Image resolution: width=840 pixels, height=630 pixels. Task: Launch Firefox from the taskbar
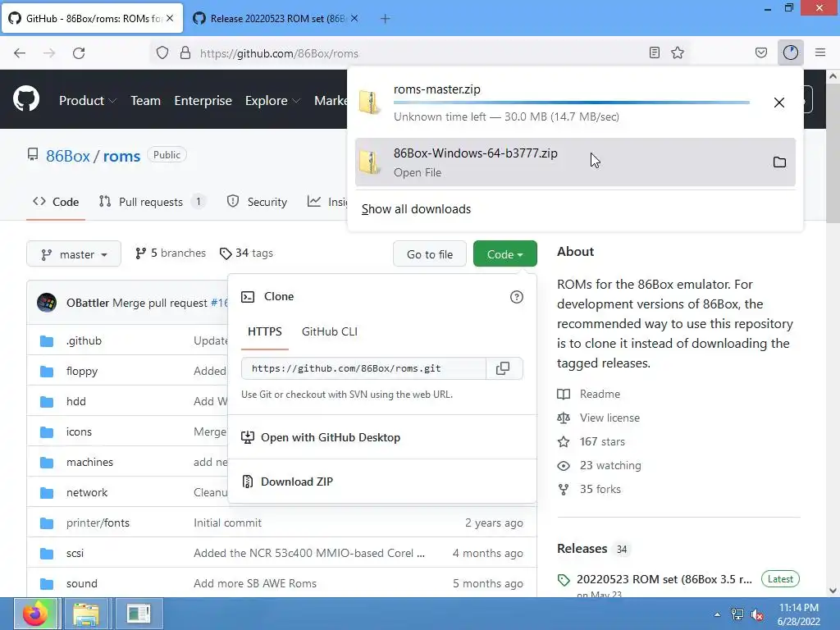coord(35,614)
